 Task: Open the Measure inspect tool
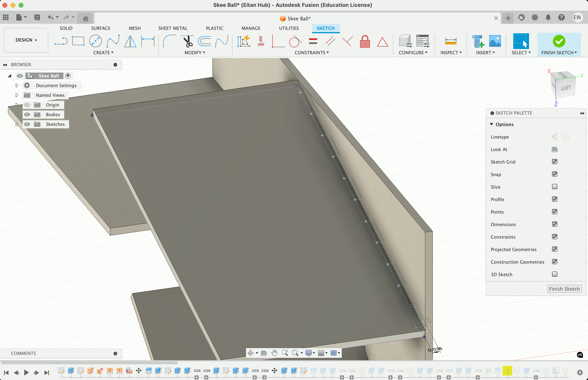[x=450, y=41]
